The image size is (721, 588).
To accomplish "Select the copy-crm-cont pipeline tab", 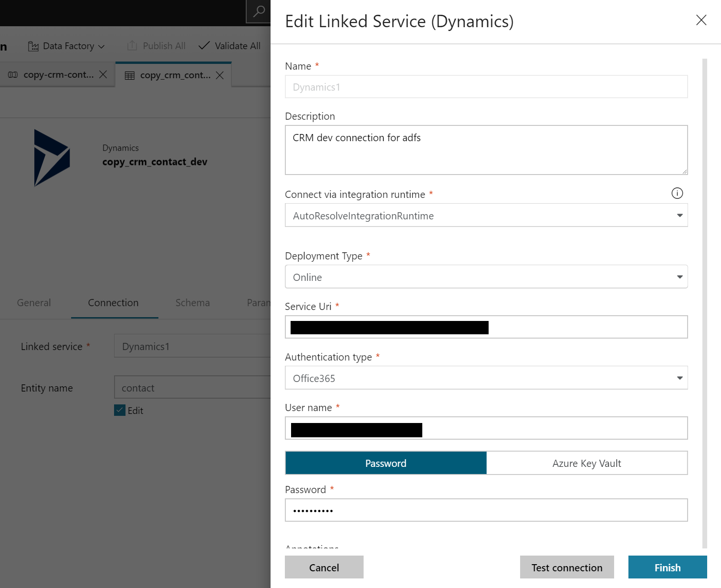I will (x=58, y=74).
